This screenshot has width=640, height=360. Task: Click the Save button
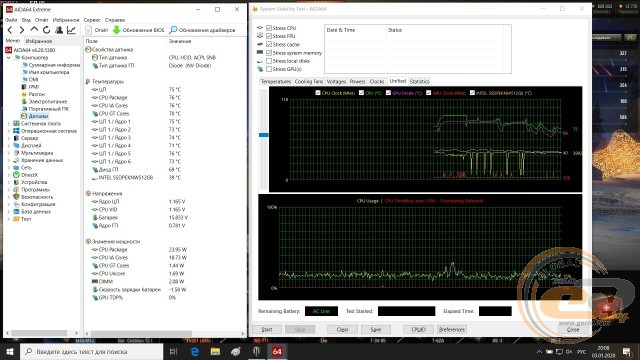coord(376,329)
